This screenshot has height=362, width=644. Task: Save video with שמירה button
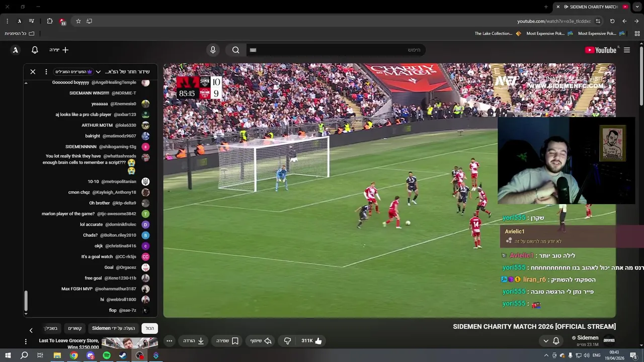click(227, 341)
